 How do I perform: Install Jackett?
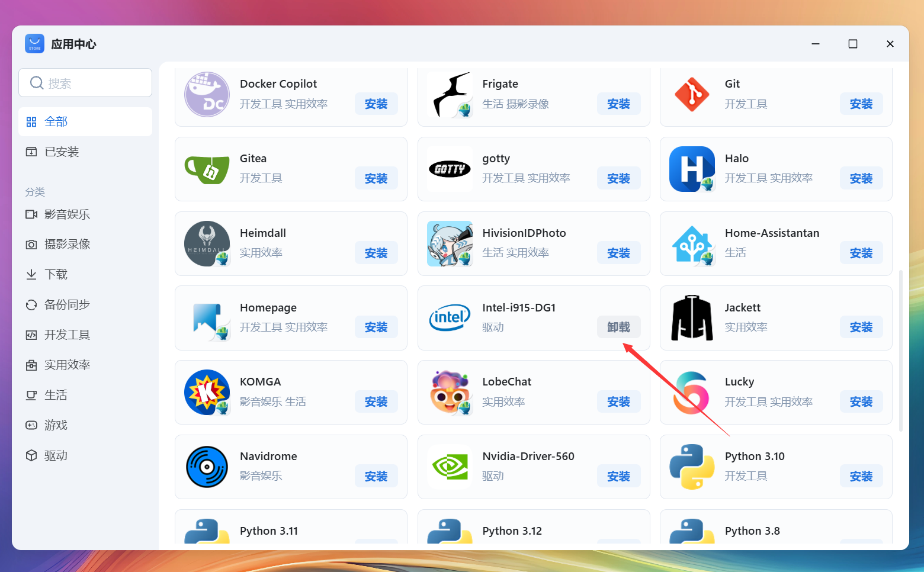pyautogui.click(x=861, y=327)
